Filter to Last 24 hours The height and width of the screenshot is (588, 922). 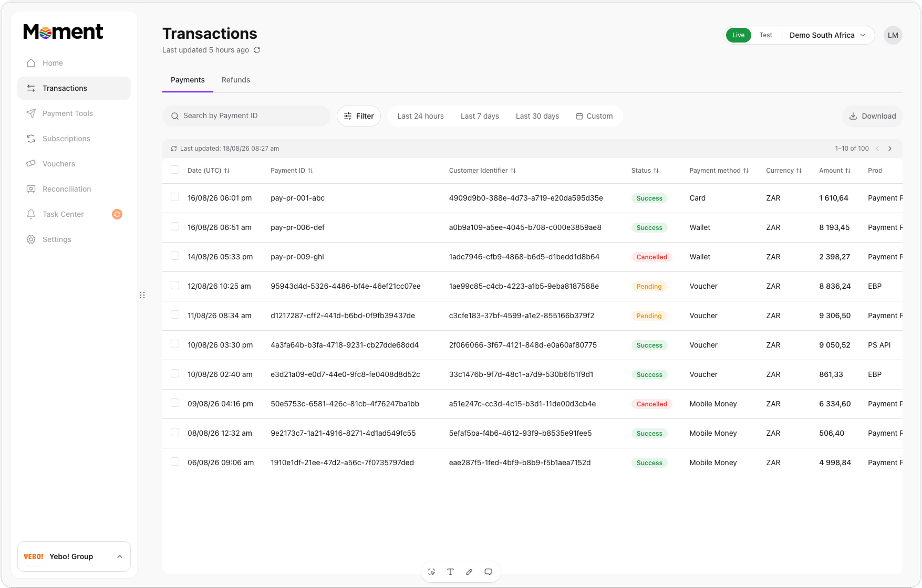pos(420,116)
